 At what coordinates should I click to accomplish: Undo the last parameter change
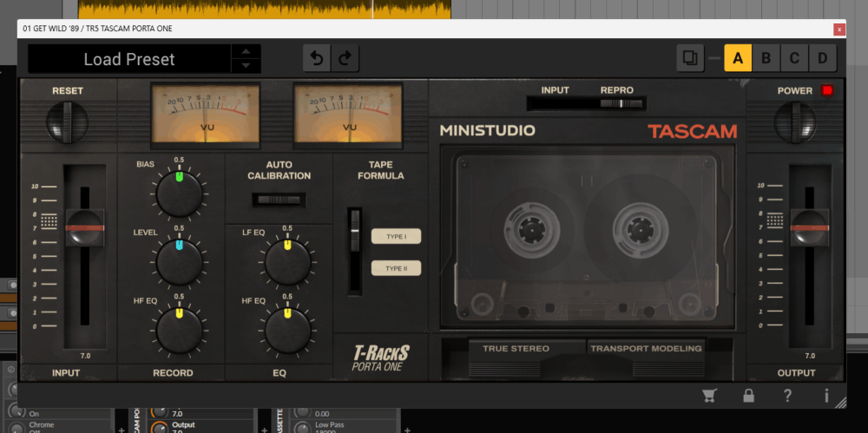pos(317,58)
